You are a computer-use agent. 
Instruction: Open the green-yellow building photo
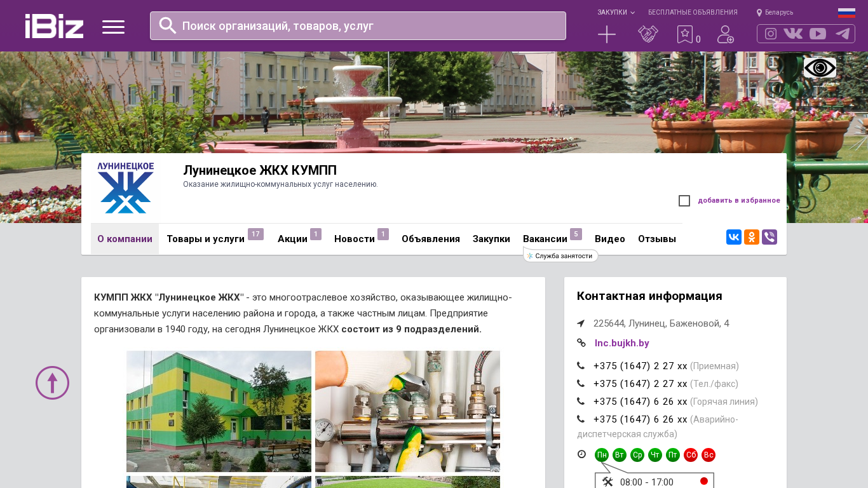(219, 411)
